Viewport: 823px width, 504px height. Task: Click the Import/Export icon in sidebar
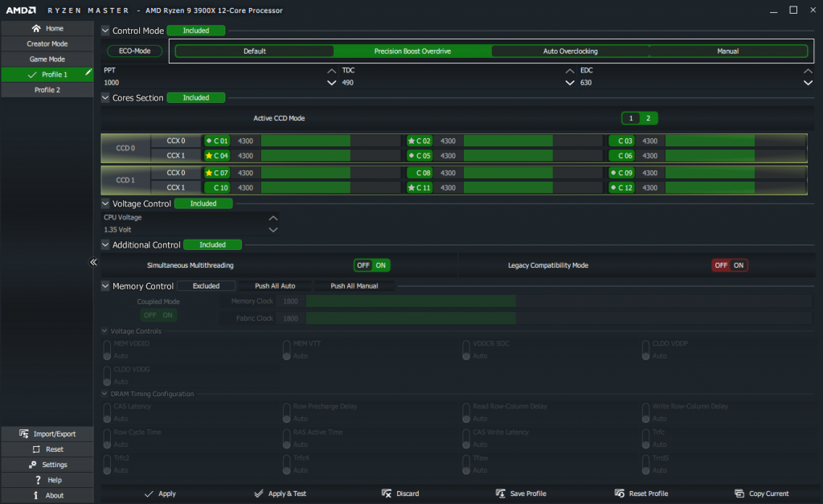[23, 433]
